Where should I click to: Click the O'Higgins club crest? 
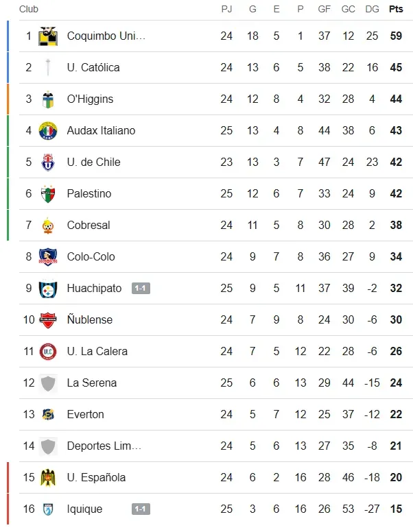point(48,99)
